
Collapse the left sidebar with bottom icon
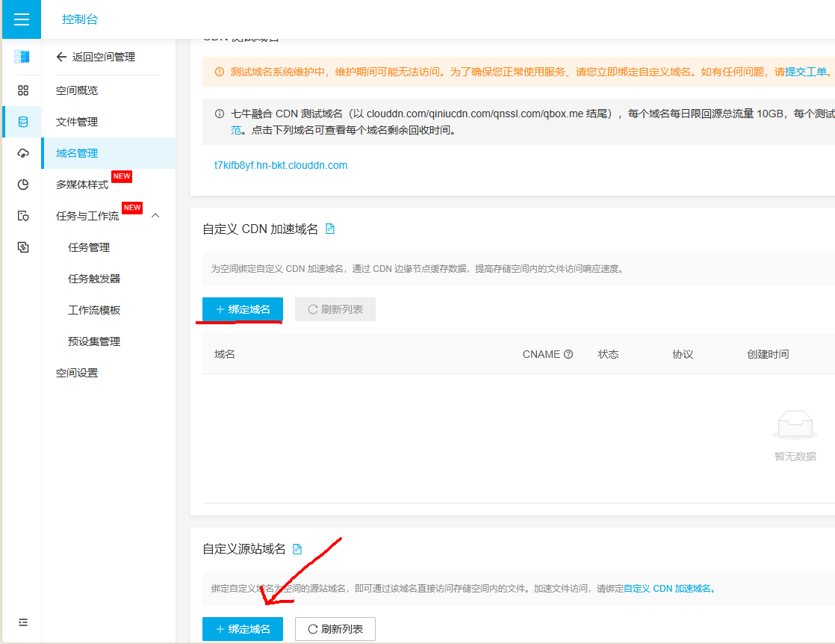(23, 622)
